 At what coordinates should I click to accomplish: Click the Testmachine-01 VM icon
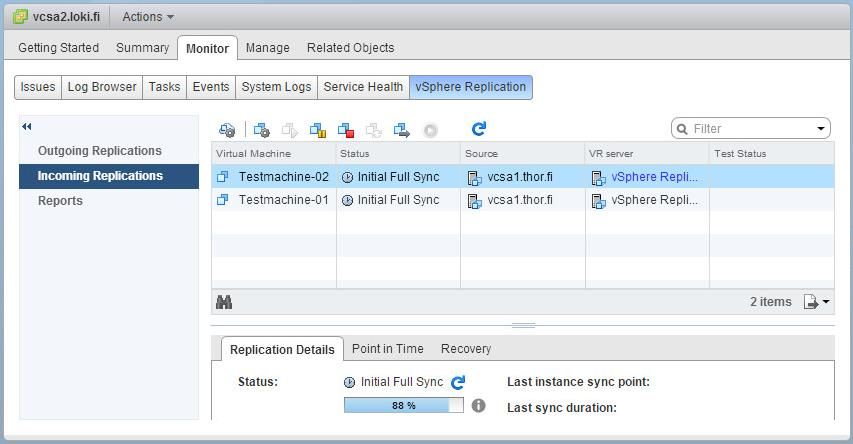[x=222, y=200]
